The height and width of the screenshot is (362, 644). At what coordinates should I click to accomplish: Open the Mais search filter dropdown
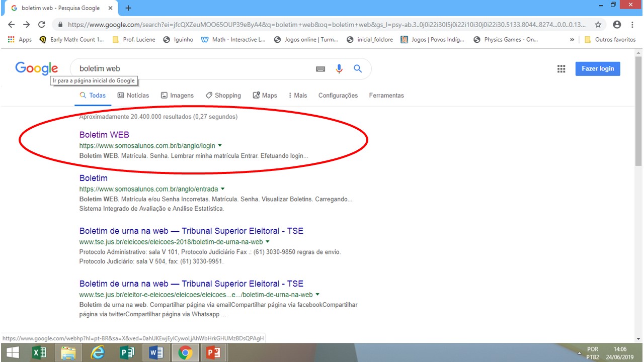coord(297,96)
